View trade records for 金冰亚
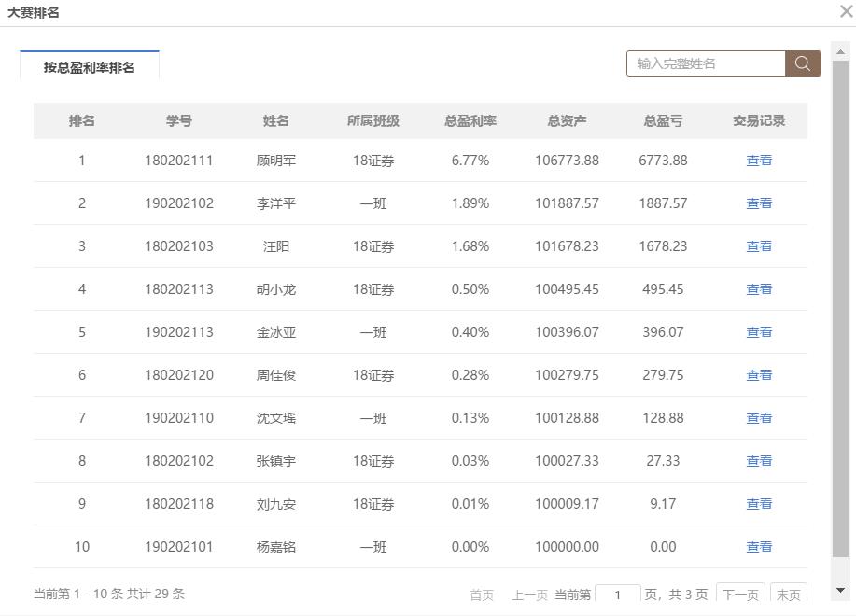The image size is (856, 616). click(759, 332)
